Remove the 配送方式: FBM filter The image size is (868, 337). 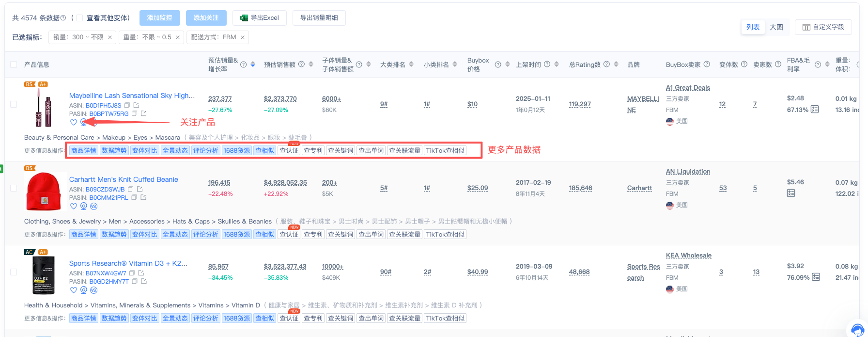[x=243, y=37]
